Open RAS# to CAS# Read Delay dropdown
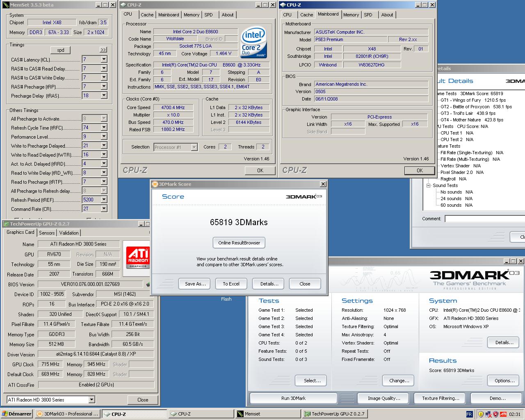Image resolution: width=525 pixels, height=420 pixels. click(x=104, y=68)
